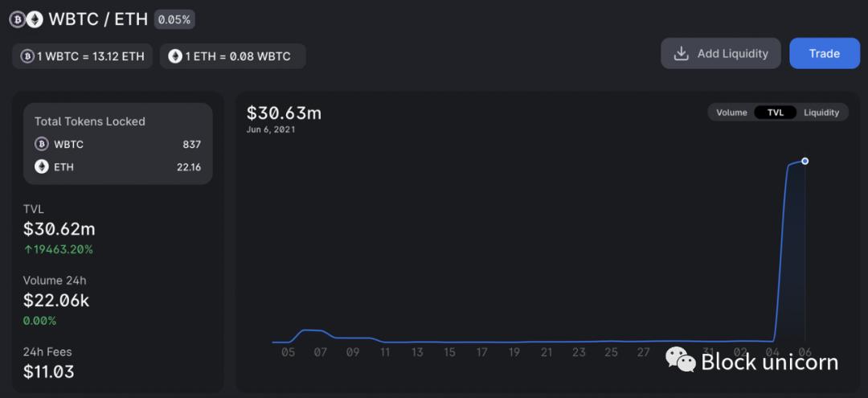Click the 0.05% fee tier badge
Image resolution: width=868 pixels, height=398 pixels.
click(x=174, y=19)
